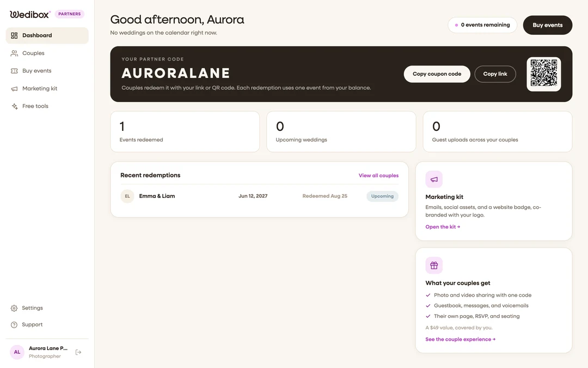Click the Dashboard grid icon in sidebar
The image size is (588, 368).
coord(14,35)
